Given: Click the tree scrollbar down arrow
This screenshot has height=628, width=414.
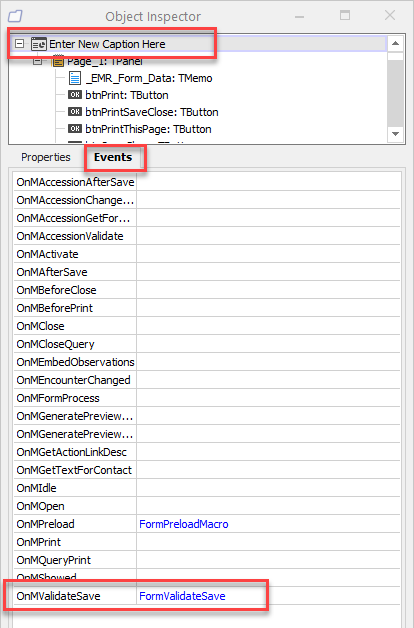Looking at the screenshot, I should click(x=395, y=134).
